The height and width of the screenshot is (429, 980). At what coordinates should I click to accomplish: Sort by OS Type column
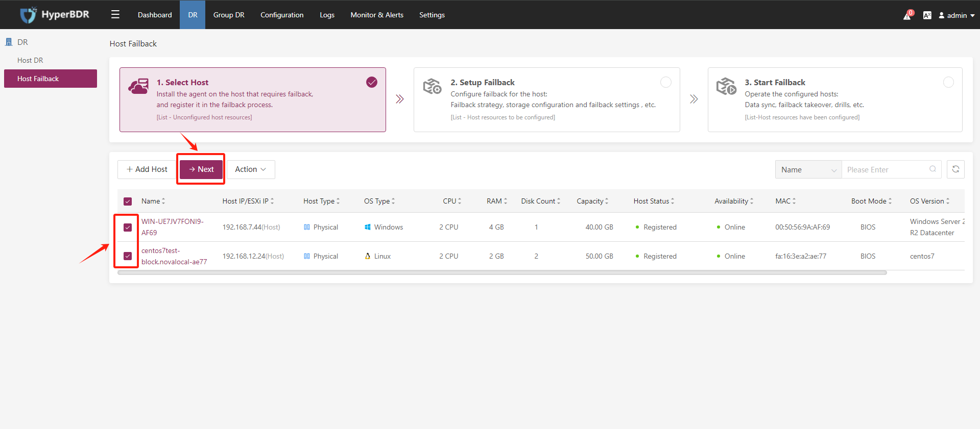393,201
